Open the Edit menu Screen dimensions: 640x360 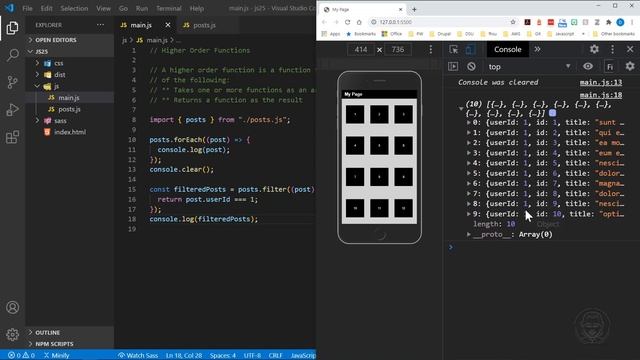(47, 8)
